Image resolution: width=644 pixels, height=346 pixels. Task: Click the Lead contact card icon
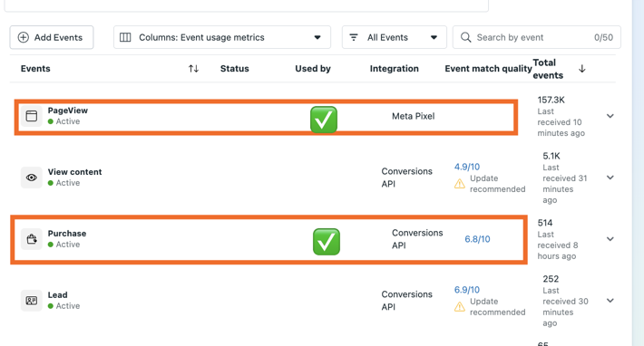tap(32, 301)
